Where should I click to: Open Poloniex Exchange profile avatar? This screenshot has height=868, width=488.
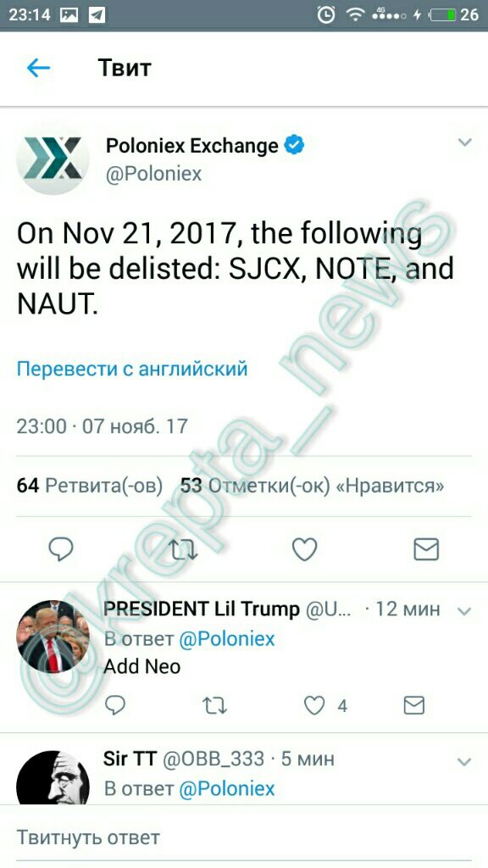coord(53,159)
